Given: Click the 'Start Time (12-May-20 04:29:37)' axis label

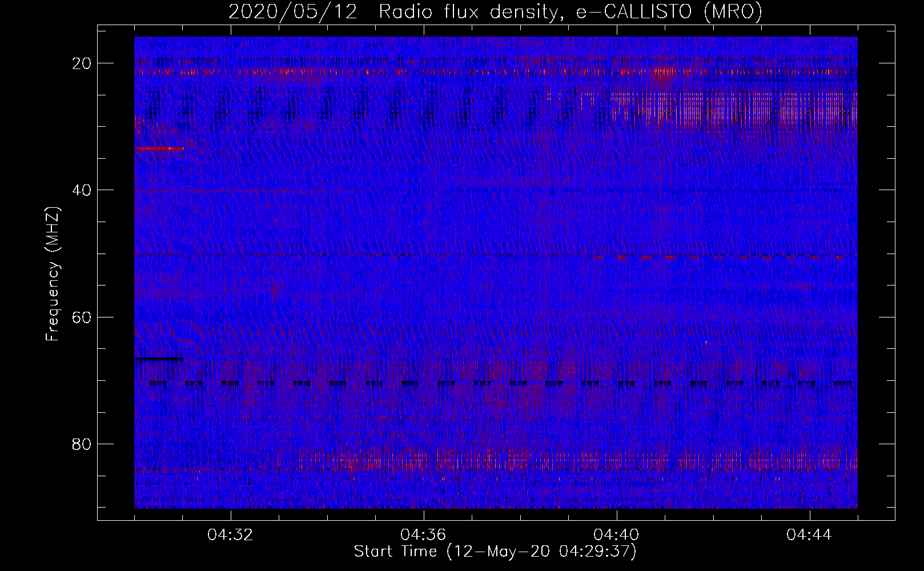Looking at the screenshot, I should (x=495, y=552).
